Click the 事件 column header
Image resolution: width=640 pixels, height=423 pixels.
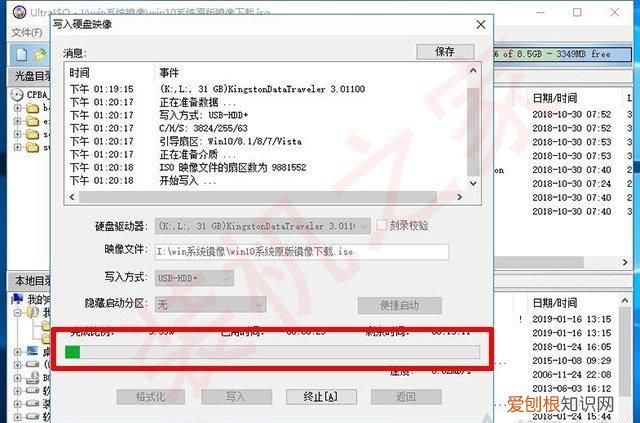pyautogui.click(x=169, y=73)
